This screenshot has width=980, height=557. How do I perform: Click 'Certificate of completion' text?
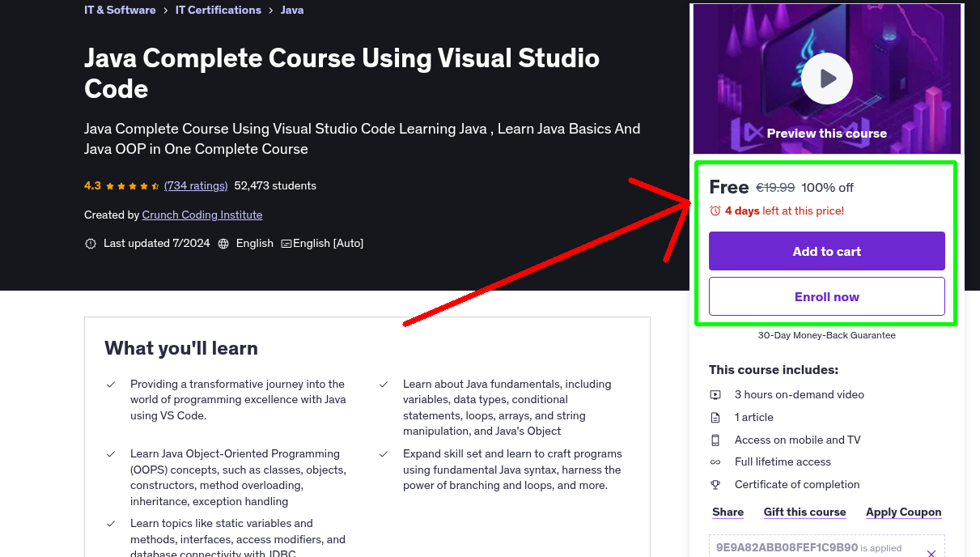(797, 485)
